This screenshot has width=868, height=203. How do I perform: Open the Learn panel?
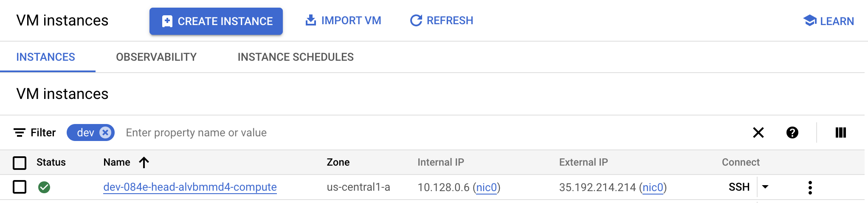[829, 21]
